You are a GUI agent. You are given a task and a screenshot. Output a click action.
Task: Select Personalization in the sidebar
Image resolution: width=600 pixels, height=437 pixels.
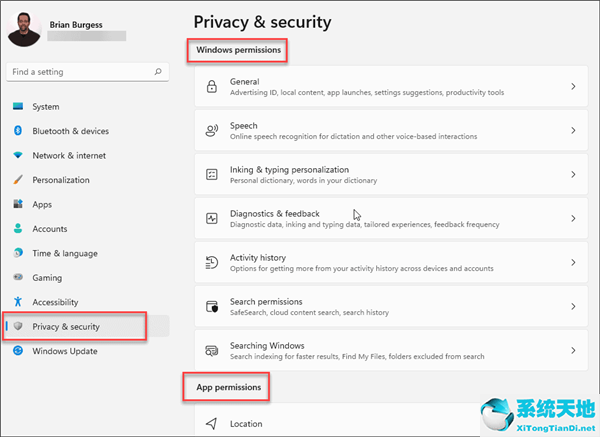click(60, 180)
